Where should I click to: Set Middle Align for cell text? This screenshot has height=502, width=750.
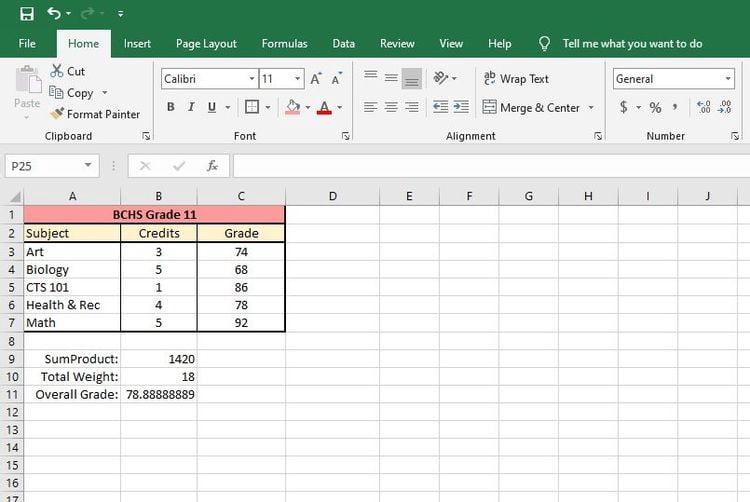[391, 78]
